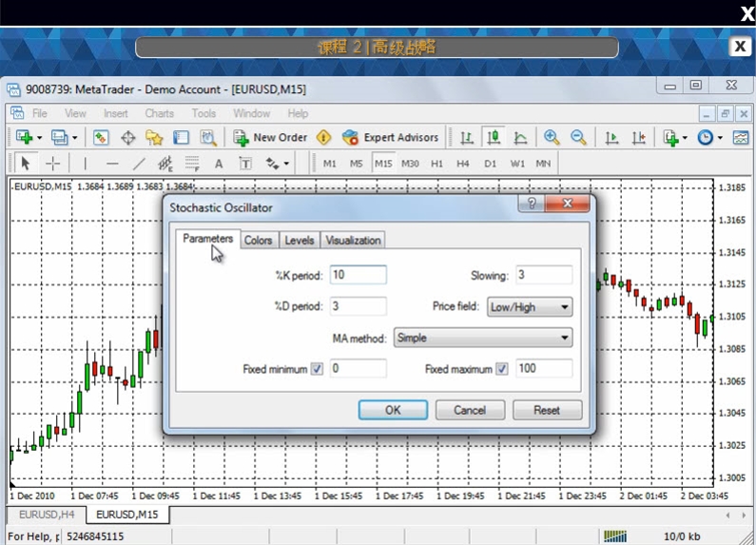The width and height of the screenshot is (756, 545).
Task: Select the Crosshair tool
Action: 52,164
